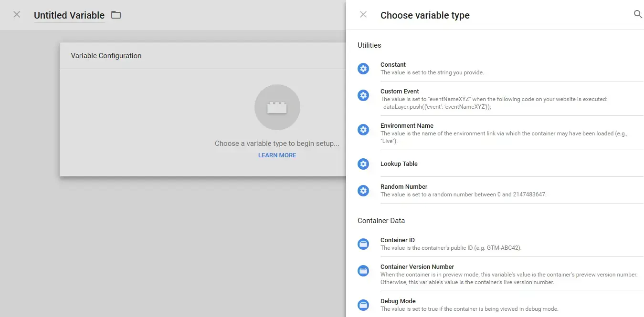Viewport: 644px width, 317px height.
Task: Select the gear icon beside Constant
Action: coord(363,69)
